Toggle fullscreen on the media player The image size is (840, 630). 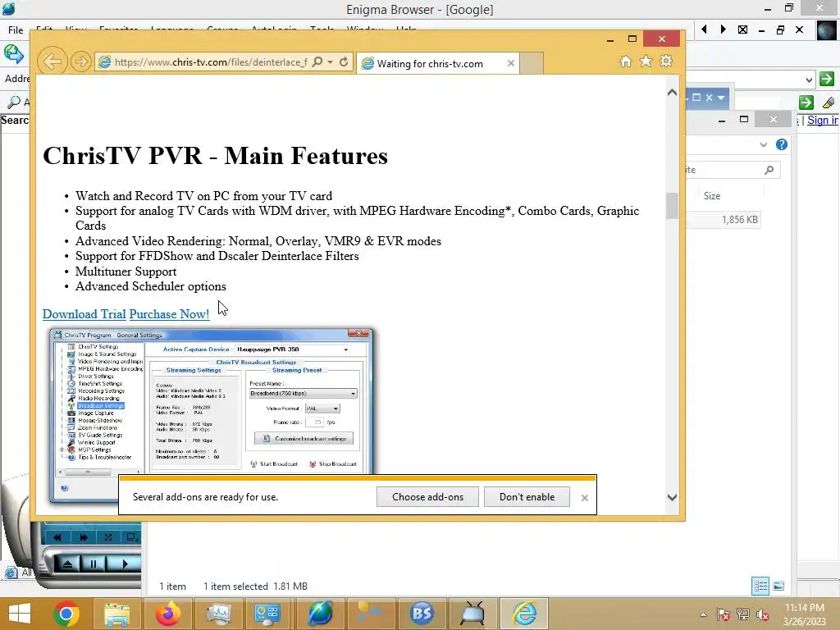[108, 536]
